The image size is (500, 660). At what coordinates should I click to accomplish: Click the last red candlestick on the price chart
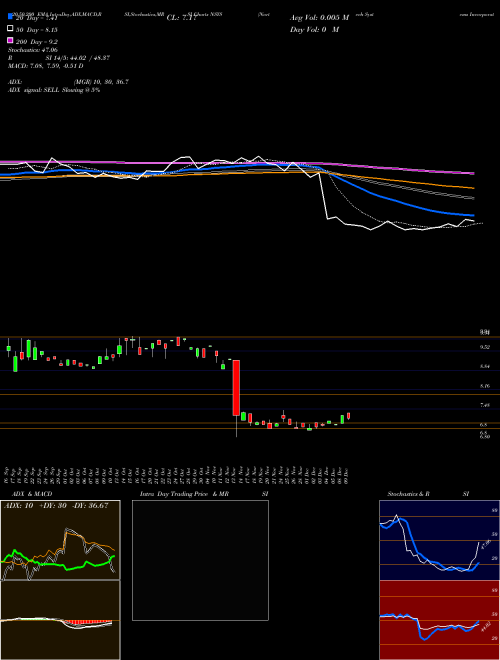(x=348, y=416)
